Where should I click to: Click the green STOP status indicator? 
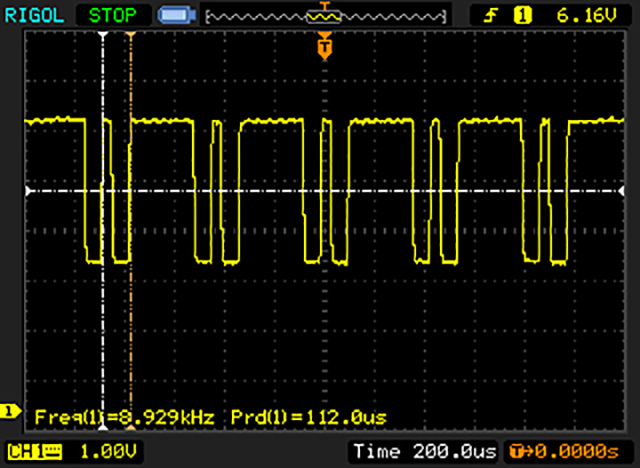(112, 16)
